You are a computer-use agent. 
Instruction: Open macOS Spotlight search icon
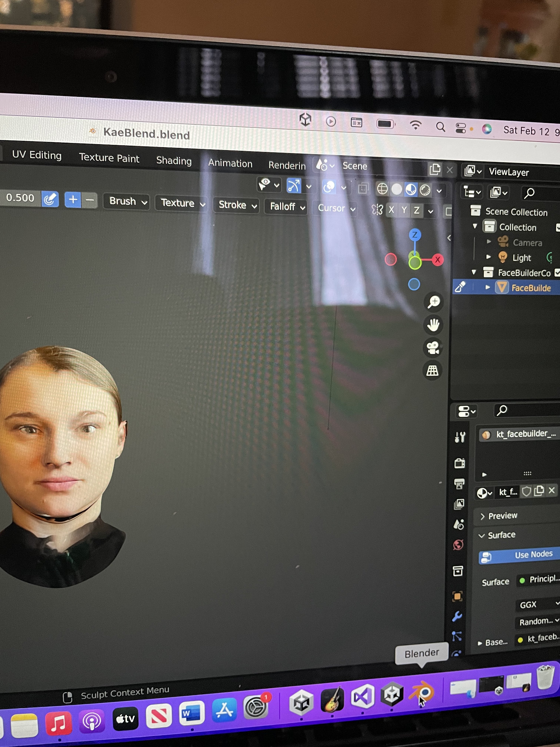[441, 127]
